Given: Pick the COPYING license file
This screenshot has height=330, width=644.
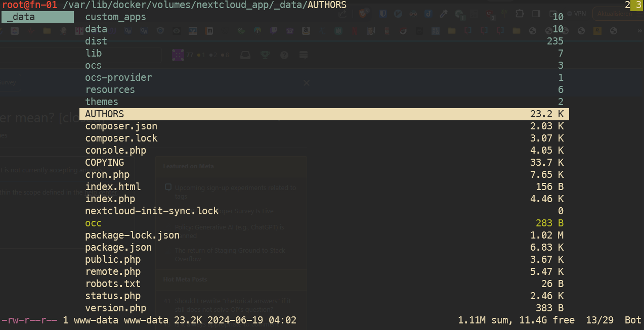Looking at the screenshot, I should point(104,163).
